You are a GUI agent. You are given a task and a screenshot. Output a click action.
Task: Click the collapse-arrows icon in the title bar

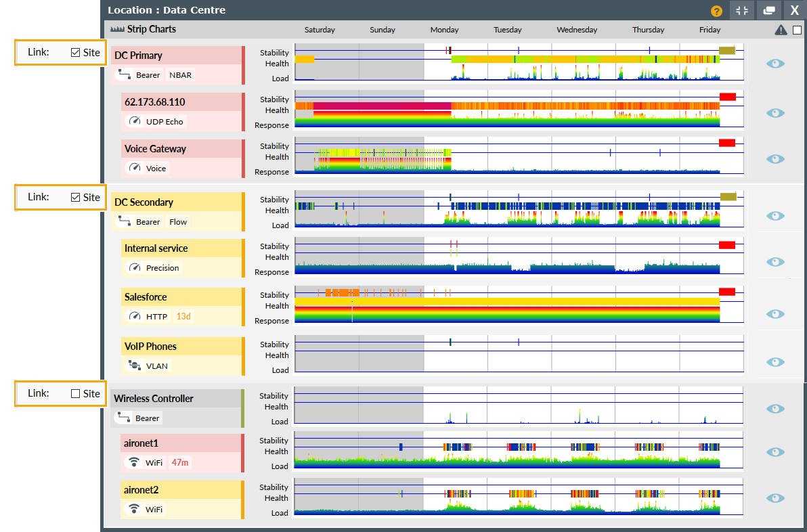click(x=742, y=10)
